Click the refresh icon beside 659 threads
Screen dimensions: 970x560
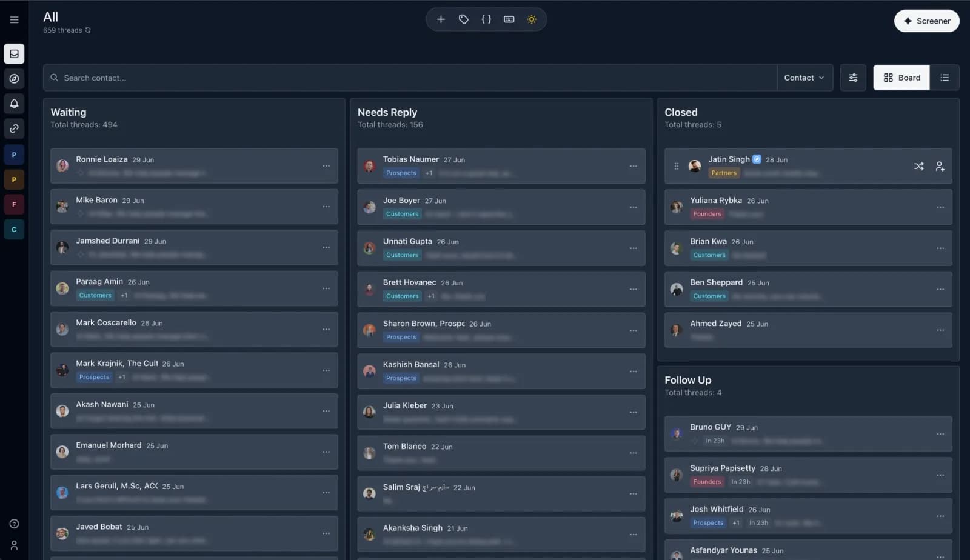[x=88, y=30]
